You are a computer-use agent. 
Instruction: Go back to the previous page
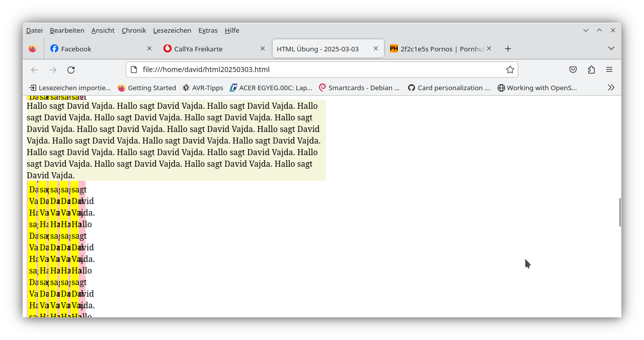tap(34, 70)
